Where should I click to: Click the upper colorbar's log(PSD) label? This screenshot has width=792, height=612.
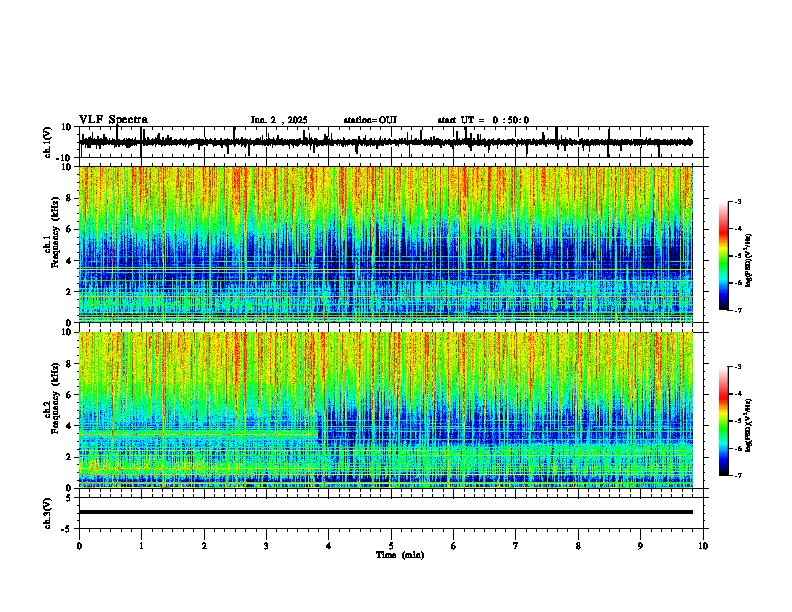(748, 261)
